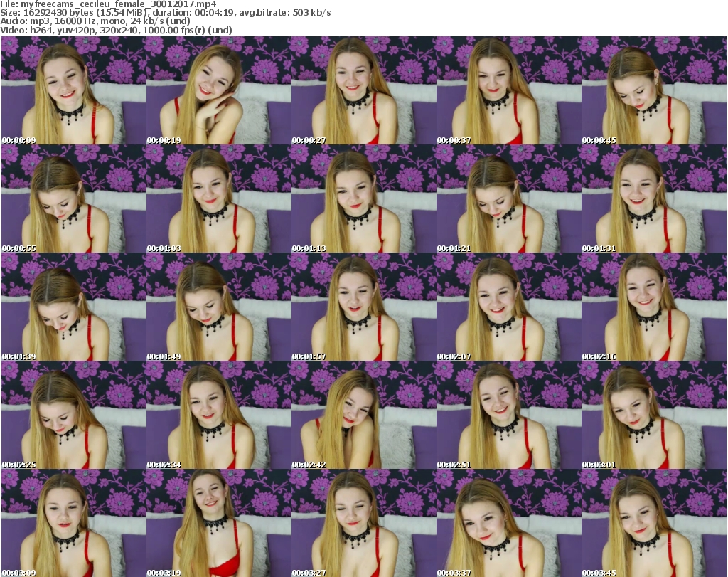
Task: Click the final frame at 00:03:45
Action: pyautogui.click(x=653, y=523)
